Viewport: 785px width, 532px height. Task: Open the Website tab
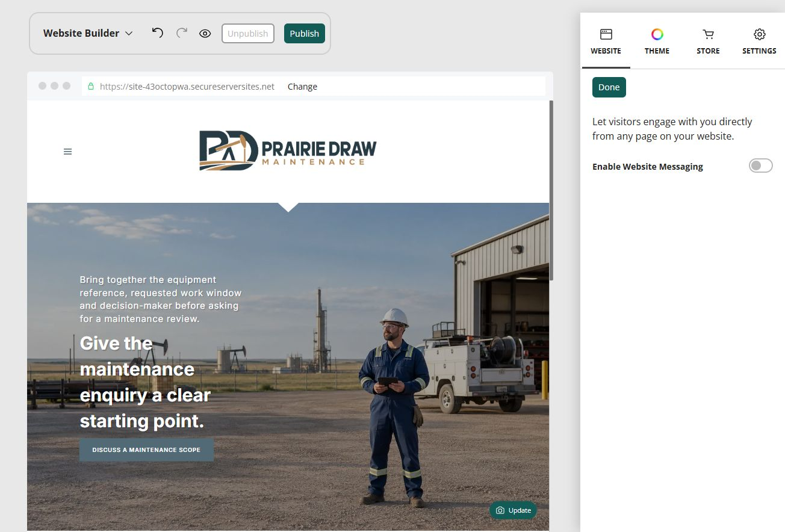606,42
